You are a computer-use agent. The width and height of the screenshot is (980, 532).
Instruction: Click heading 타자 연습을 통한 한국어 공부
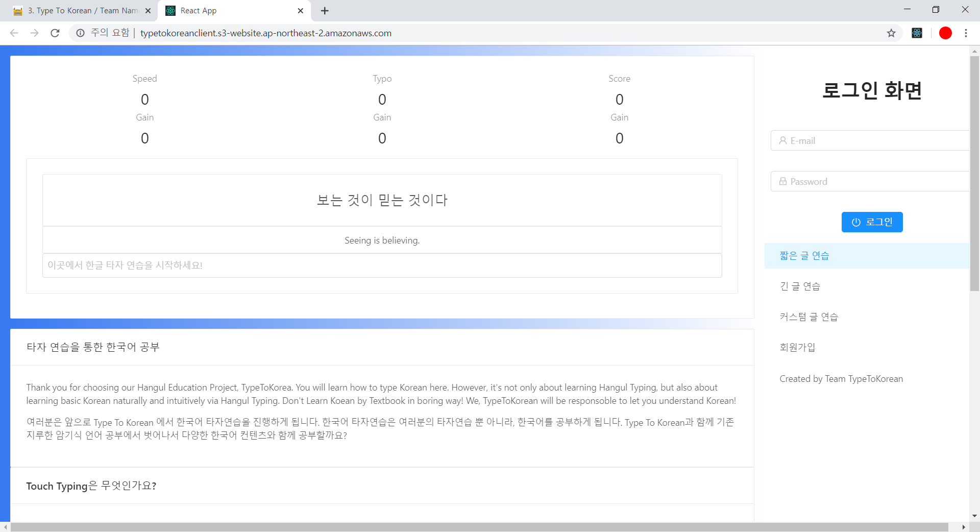93,347
